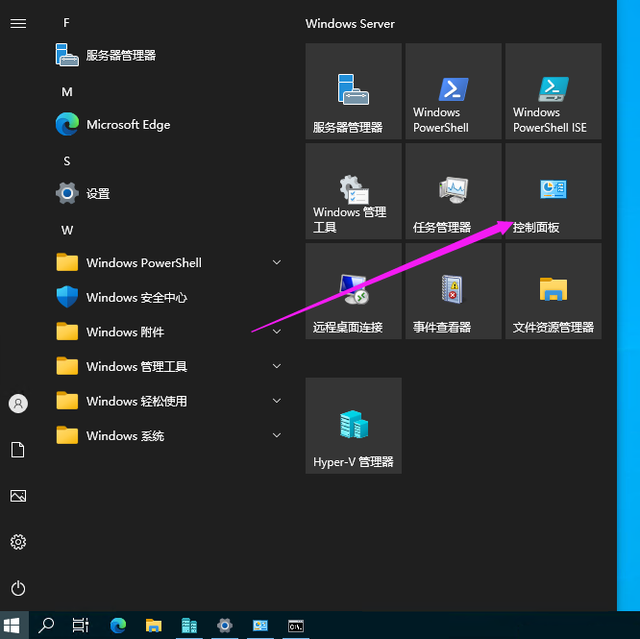Launch the 远程桌面连接 tile
This screenshot has height=639, width=640.
[353, 291]
